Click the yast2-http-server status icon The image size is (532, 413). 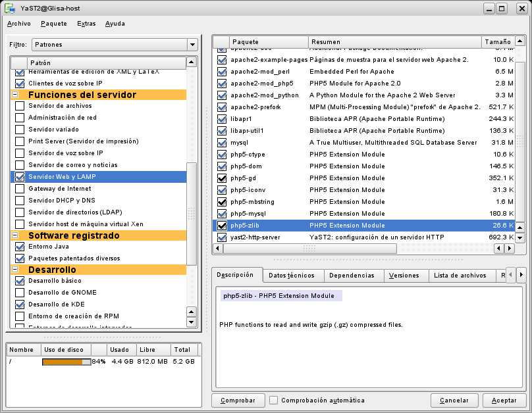[222, 237]
